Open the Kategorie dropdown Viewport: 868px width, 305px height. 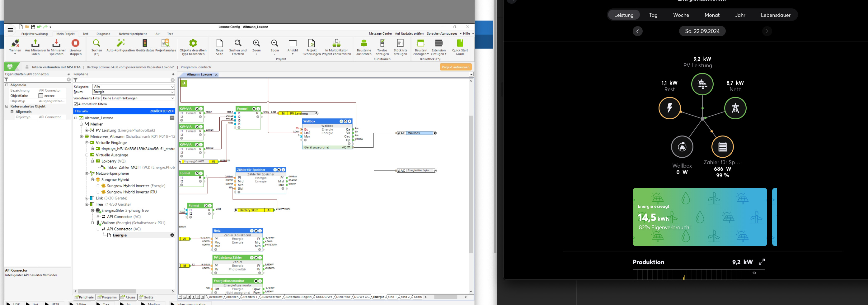click(134, 87)
